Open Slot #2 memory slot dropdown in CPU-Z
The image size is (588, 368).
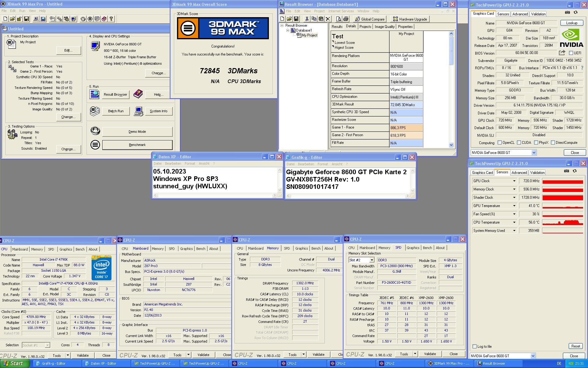(x=372, y=260)
